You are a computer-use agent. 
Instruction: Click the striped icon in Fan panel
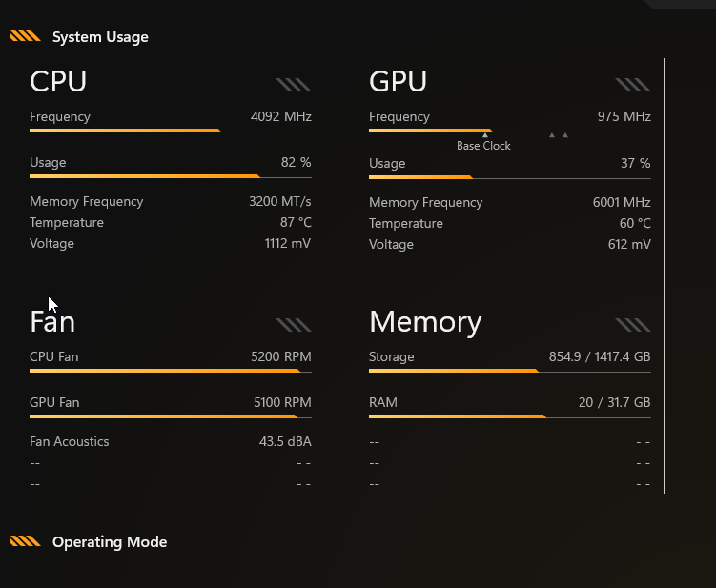294,325
